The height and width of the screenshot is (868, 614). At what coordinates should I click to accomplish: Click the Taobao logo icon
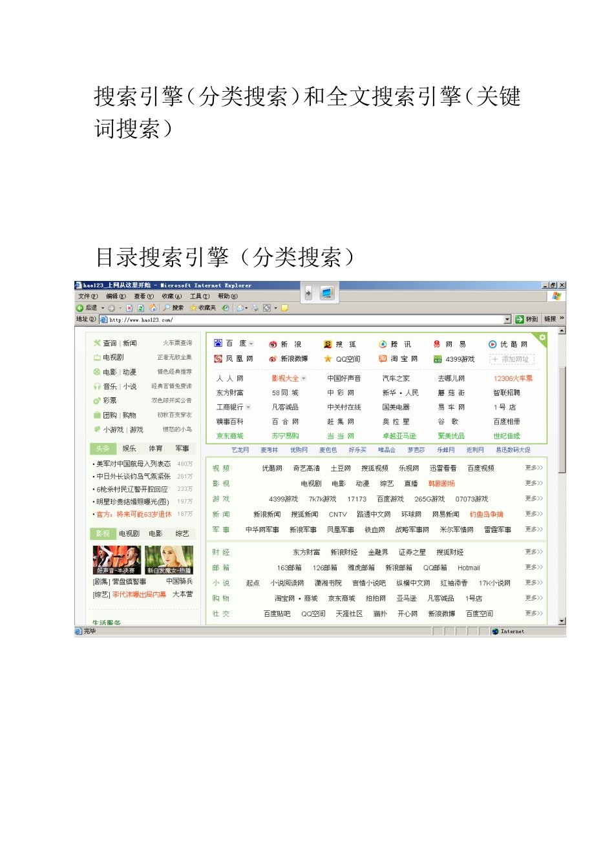[x=383, y=358]
